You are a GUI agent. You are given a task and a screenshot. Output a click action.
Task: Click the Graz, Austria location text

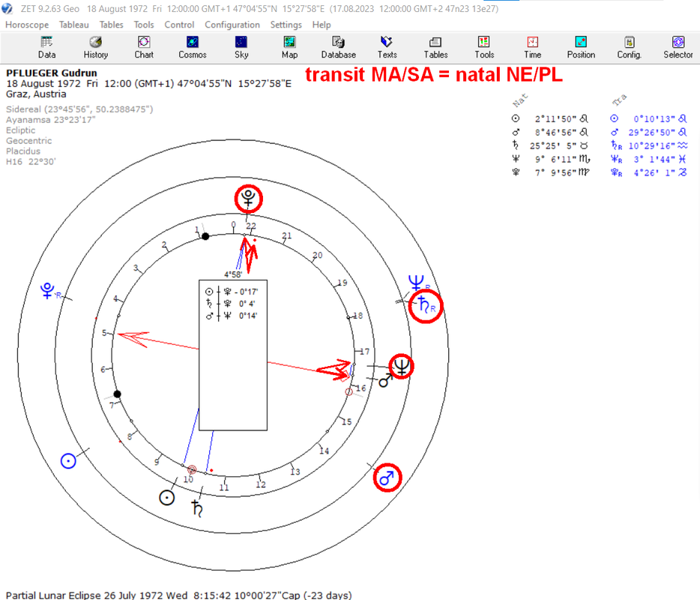pyautogui.click(x=36, y=94)
